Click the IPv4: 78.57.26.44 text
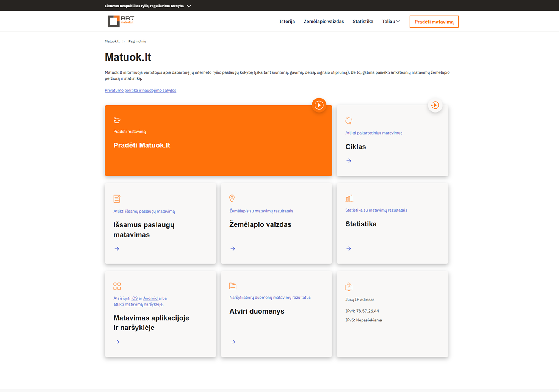 tap(362, 311)
